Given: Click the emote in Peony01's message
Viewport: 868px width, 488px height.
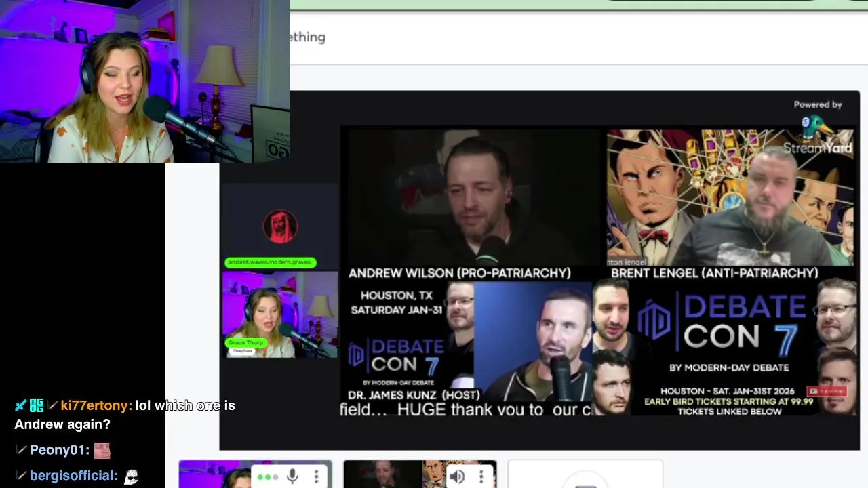Looking at the screenshot, I should (102, 450).
